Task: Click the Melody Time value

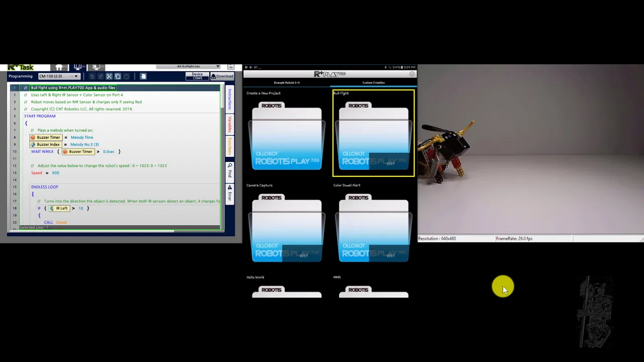Action: click(x=82, y=137)
